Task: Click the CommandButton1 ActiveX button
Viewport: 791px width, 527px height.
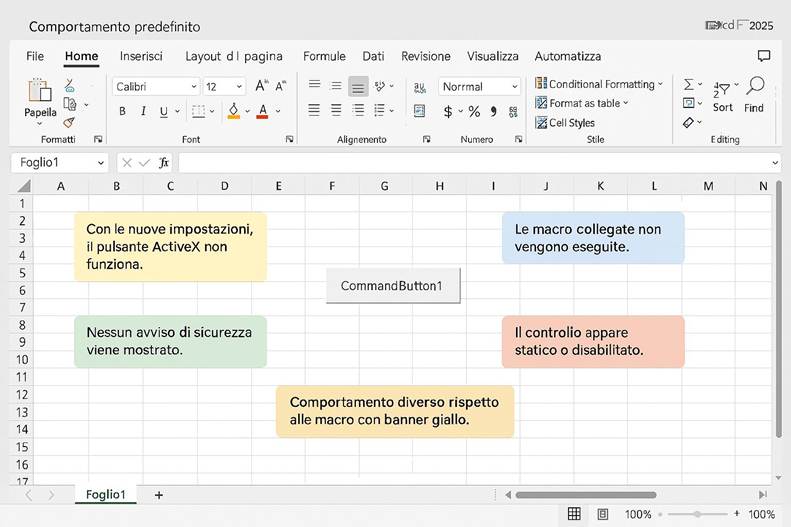Action: click(393, 285)
